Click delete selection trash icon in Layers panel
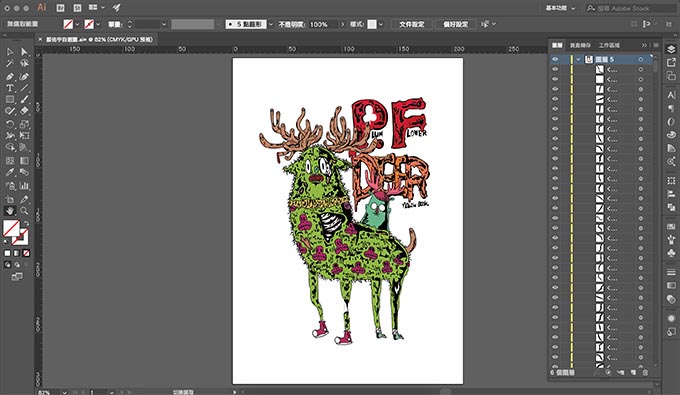Screen dimensions: 680x395 645,372
